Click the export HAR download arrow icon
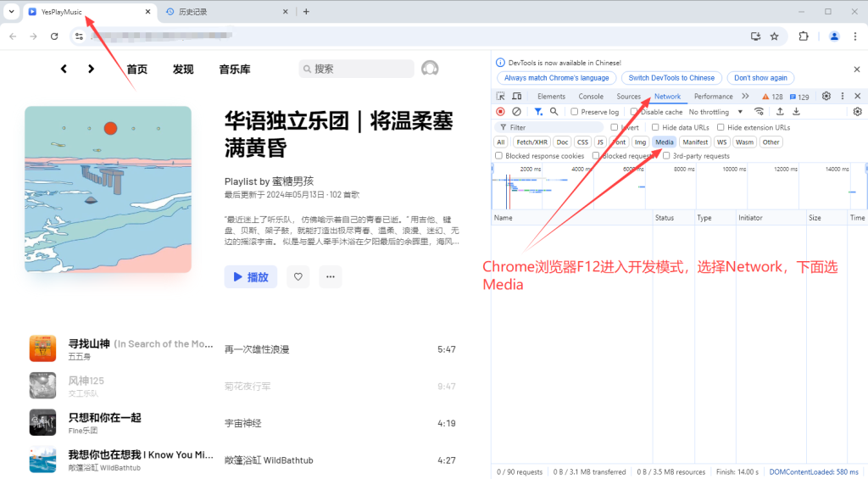 coord(796,112)
